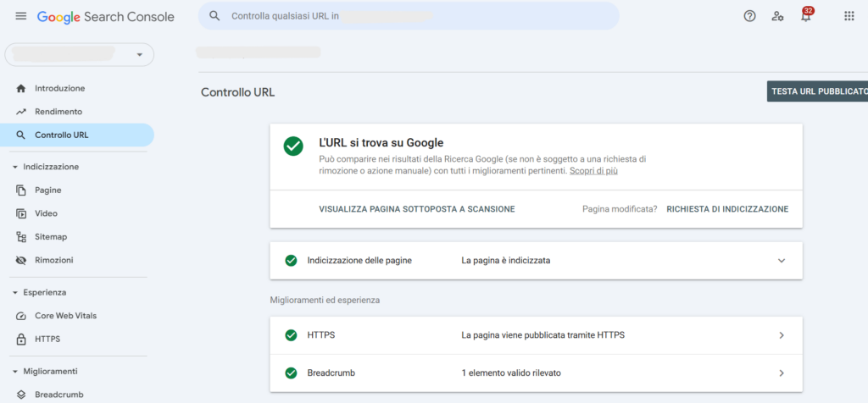
Task: Click the magnifier icon in search bar
Action: 214,16
